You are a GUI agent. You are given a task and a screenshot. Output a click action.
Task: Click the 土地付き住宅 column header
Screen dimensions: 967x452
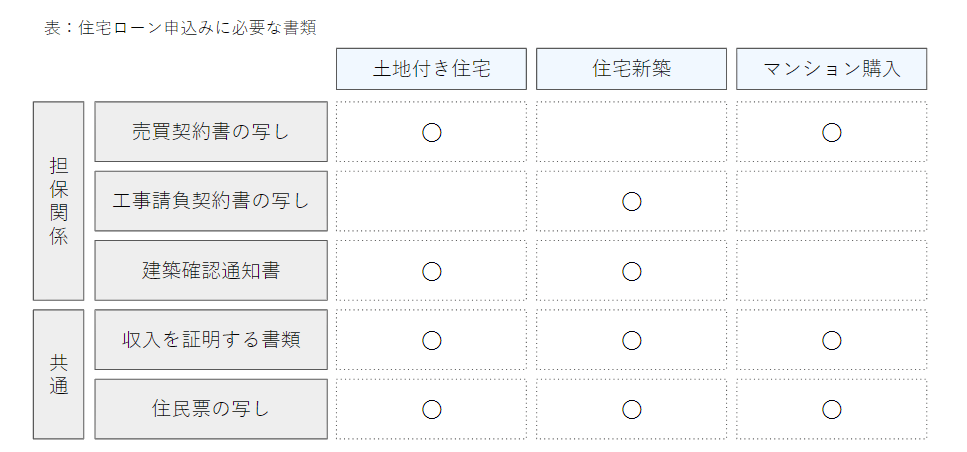point(431,69)
